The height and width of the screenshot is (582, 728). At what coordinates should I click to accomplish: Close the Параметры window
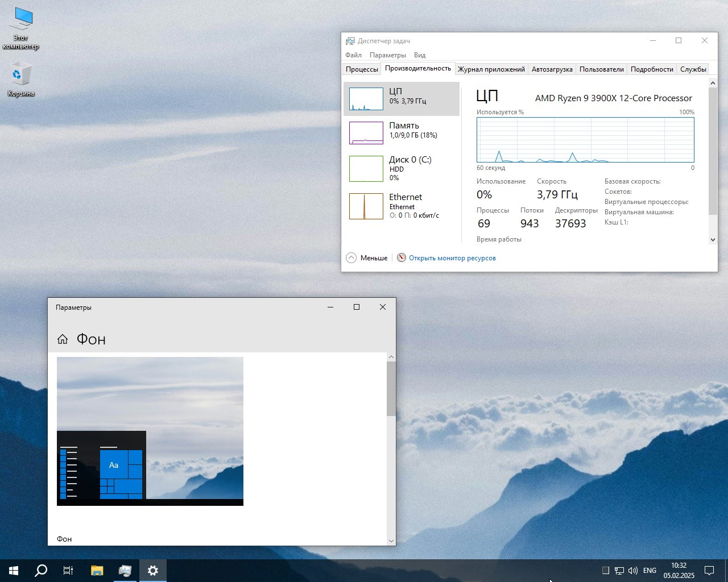383,307
